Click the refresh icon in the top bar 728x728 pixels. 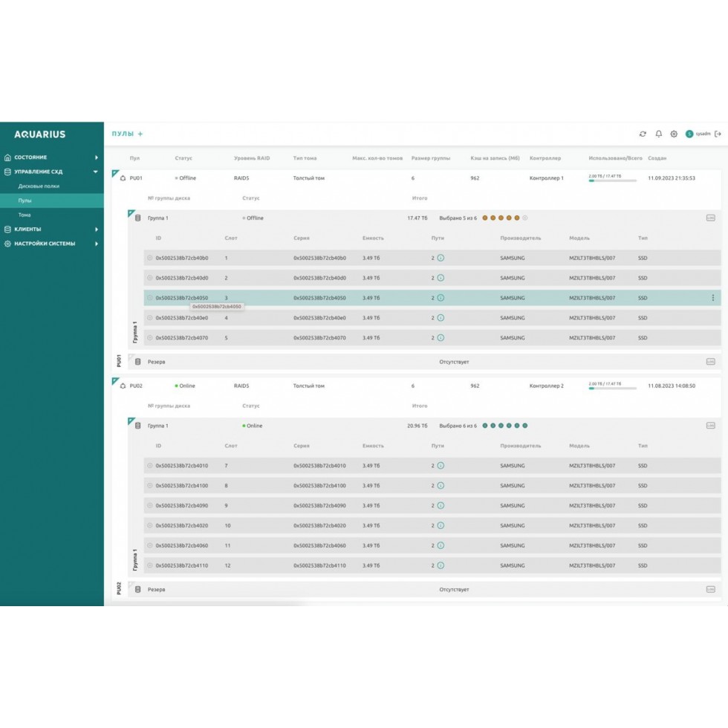[x=643, y=134]
